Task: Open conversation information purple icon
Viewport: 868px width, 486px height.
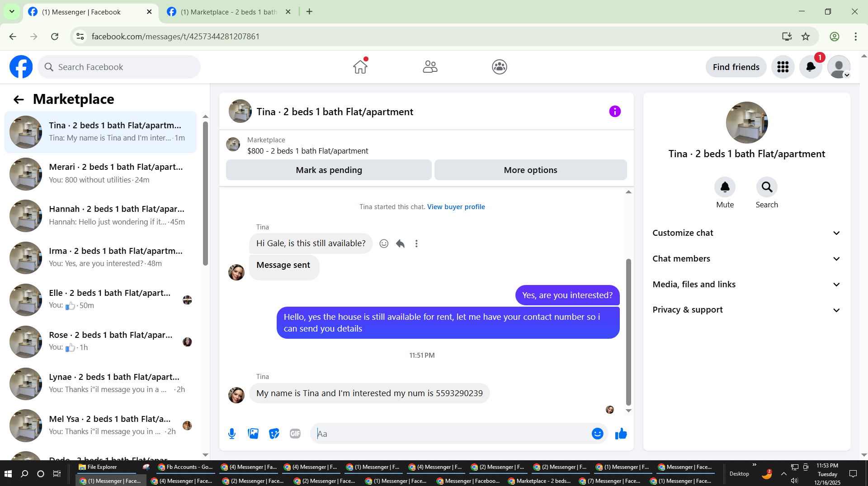Action: pyautogui.click(x=615, y=112)
